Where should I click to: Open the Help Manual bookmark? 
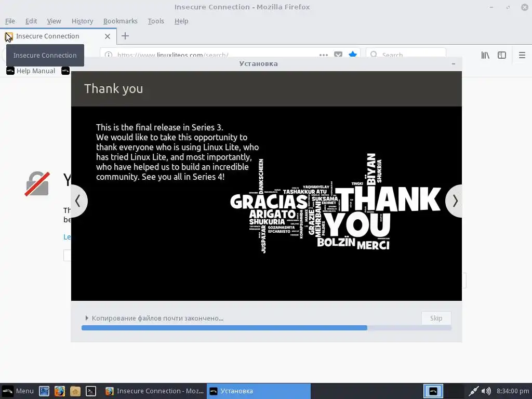(31, 71)
